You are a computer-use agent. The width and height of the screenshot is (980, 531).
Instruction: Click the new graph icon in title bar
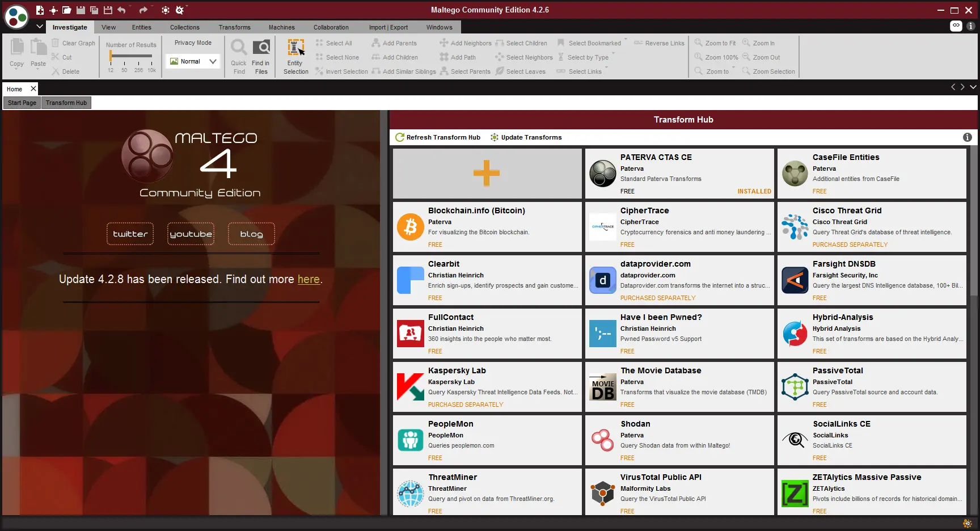[x=40, y=10]
